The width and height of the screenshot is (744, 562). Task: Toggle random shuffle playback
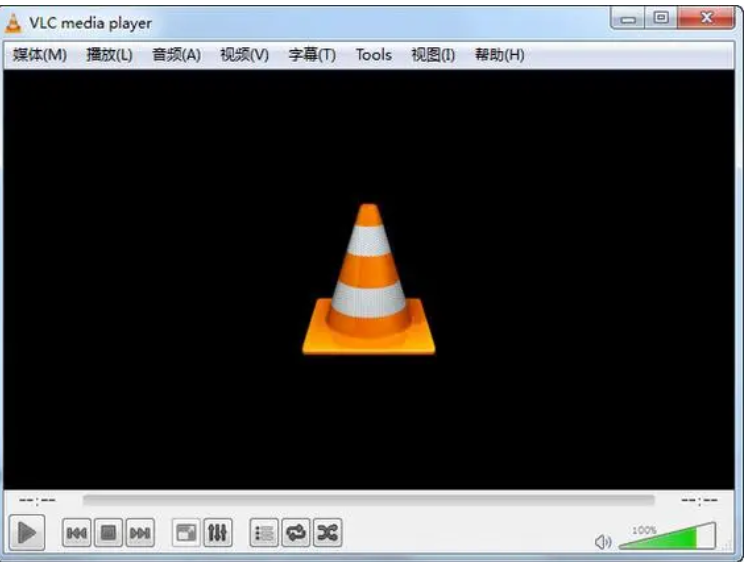click(328, 533)
